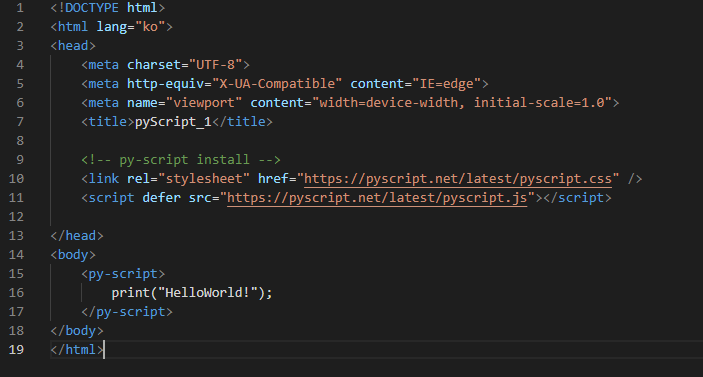This screenshot has width=703, height=377.
Task: Click the defer keyword in script tag
Action: 161,197
